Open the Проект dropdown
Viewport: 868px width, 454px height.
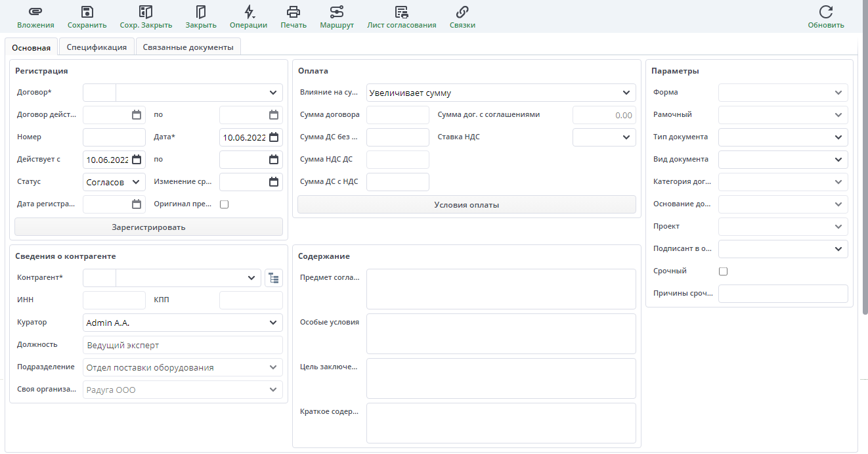[838, 227]
